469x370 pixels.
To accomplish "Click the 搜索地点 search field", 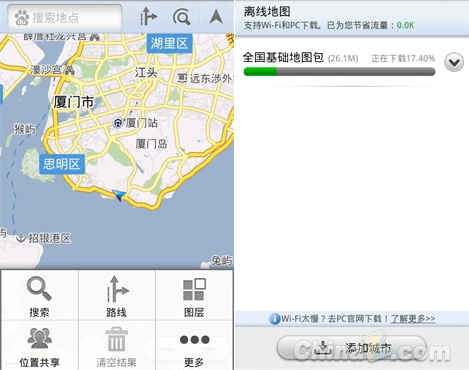I will 65,17.
